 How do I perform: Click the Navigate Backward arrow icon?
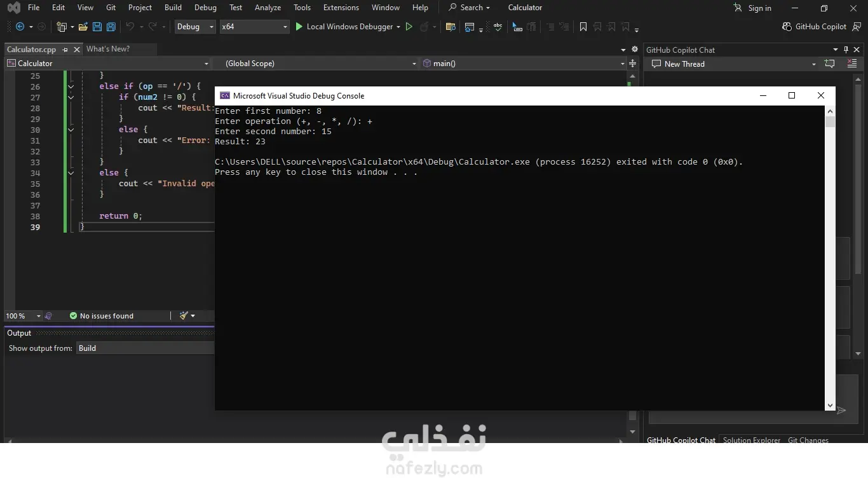(x=20, y=27)
